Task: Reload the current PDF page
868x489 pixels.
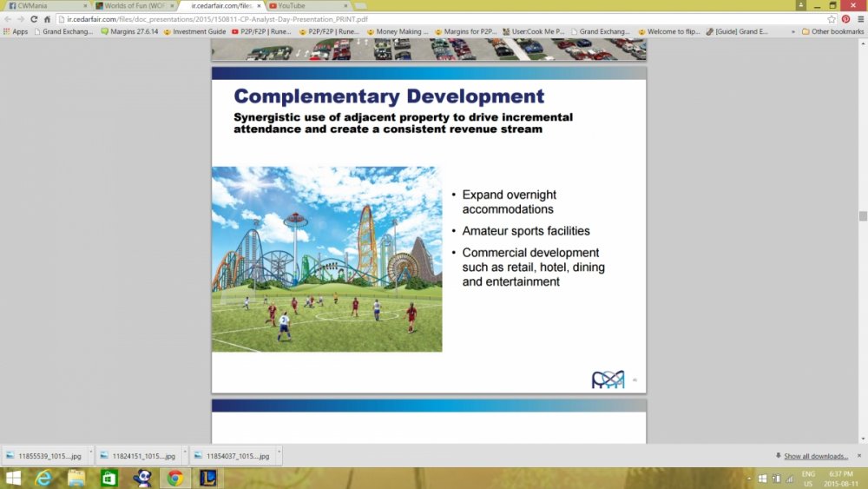Action: point(35,18)
